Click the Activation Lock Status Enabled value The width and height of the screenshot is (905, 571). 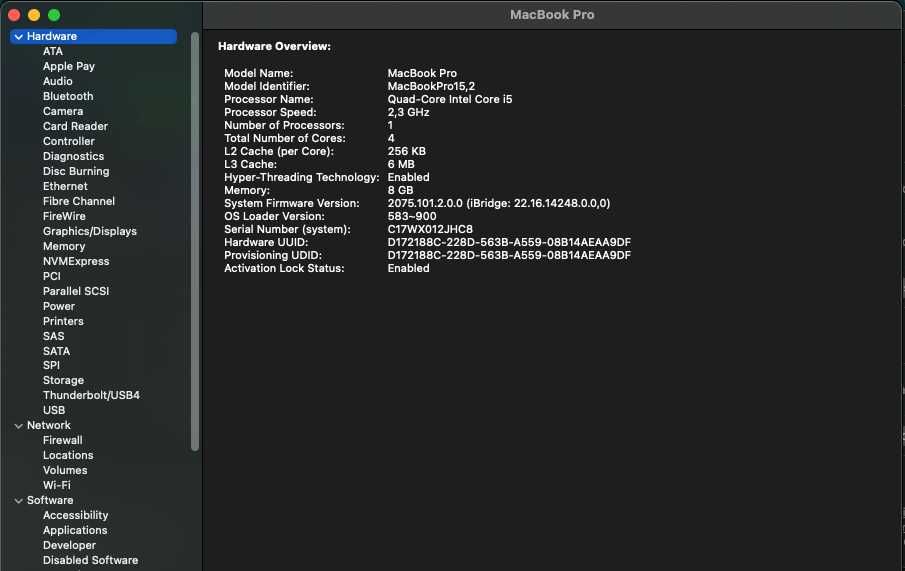click(x=408, y=268)
